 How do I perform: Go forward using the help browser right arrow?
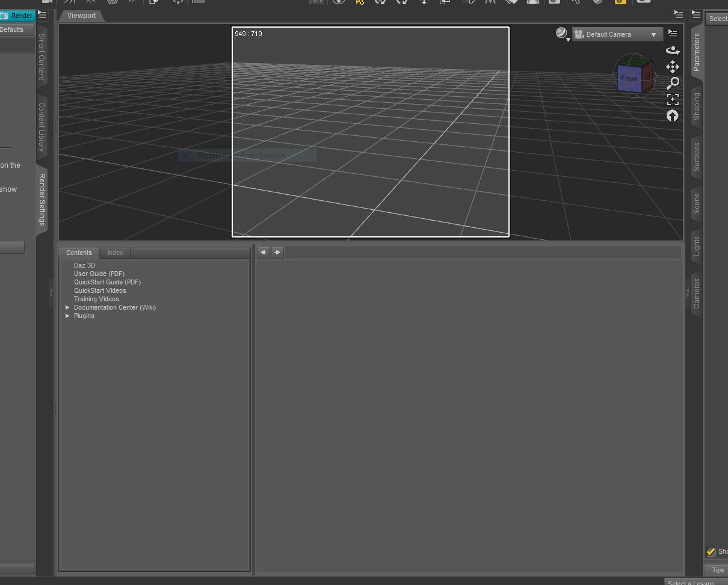coord(277,253)
